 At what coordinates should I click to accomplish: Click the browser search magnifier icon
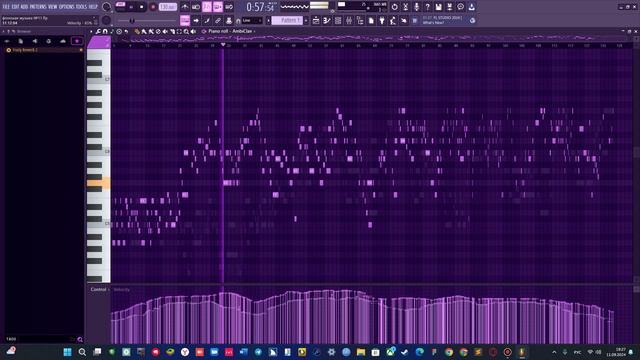(x=80, y=339)
